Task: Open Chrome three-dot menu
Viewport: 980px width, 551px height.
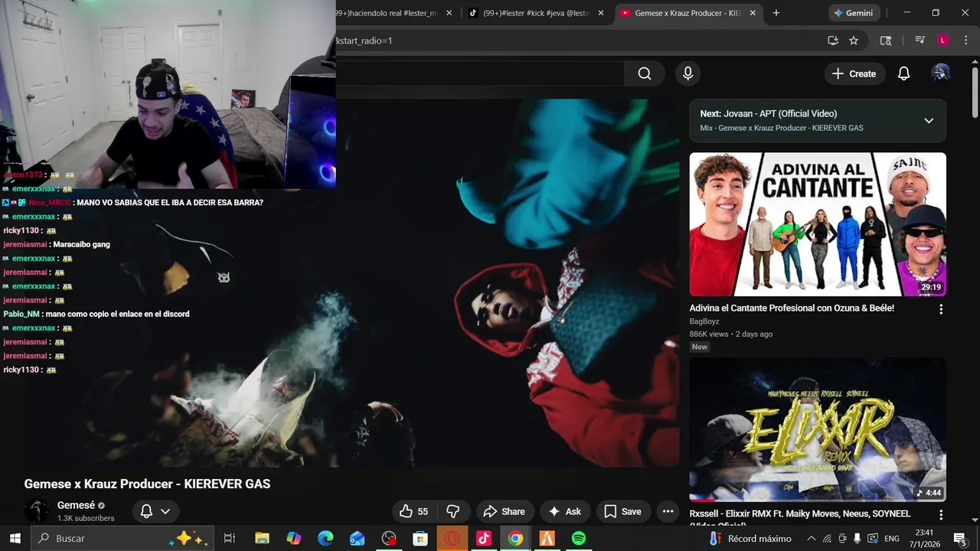Action: (x=965, y=41)
